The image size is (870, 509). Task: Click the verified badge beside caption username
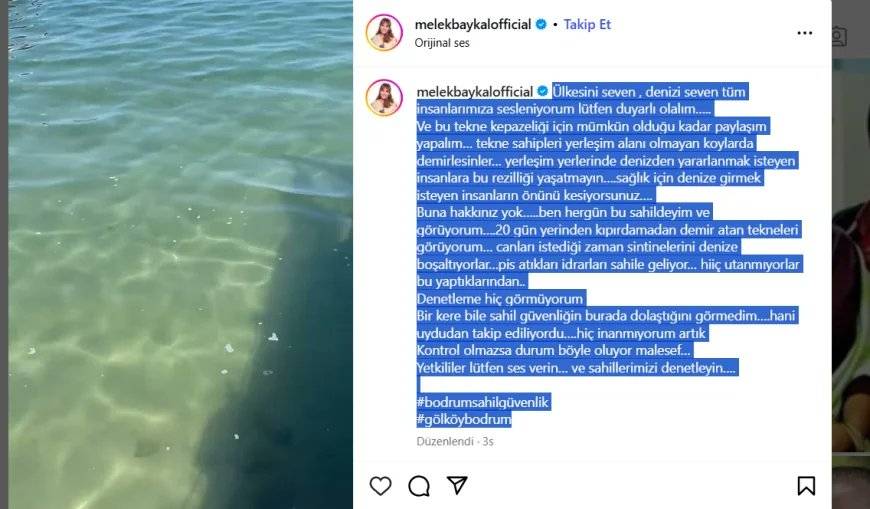click(x=543, y=91)
